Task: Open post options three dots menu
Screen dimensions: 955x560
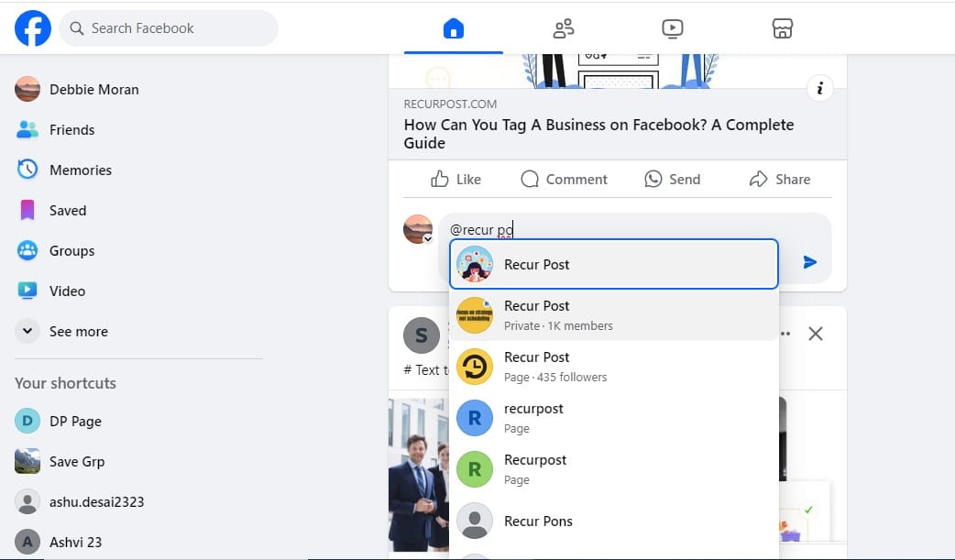Action: pos(785,334)
